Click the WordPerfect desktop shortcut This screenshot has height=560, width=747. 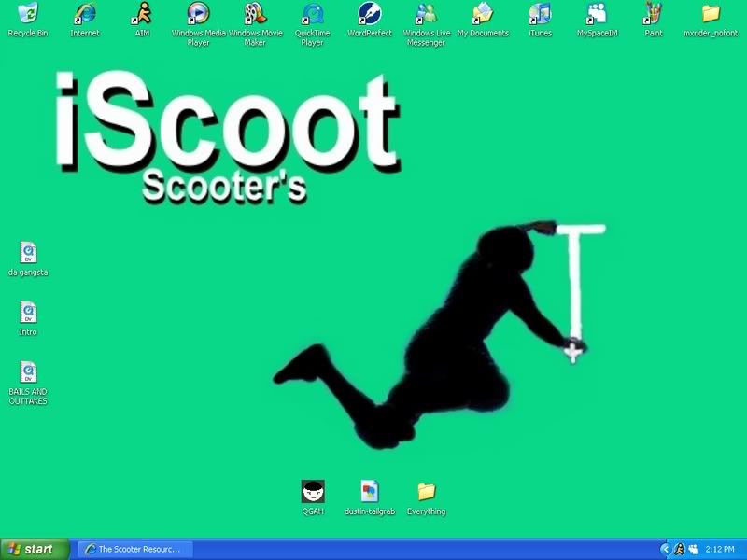tap(370, 14)
